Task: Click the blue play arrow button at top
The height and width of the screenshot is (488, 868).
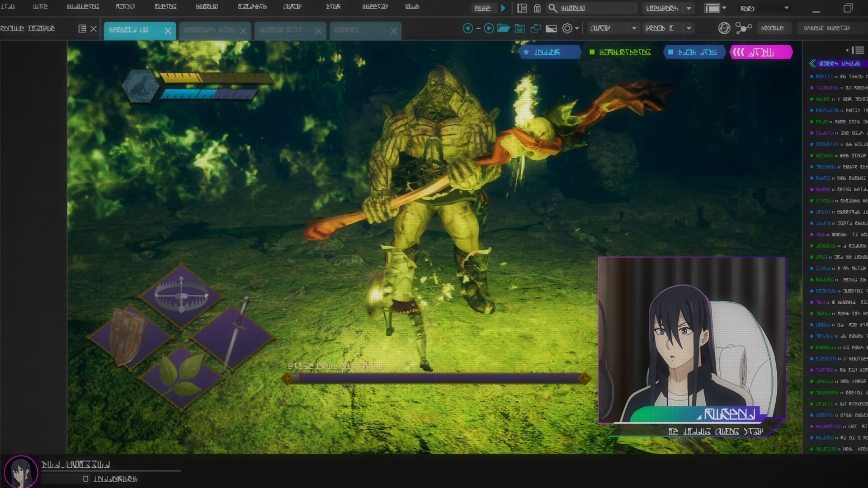Action: pyautogui.click(x=503, y=8)
